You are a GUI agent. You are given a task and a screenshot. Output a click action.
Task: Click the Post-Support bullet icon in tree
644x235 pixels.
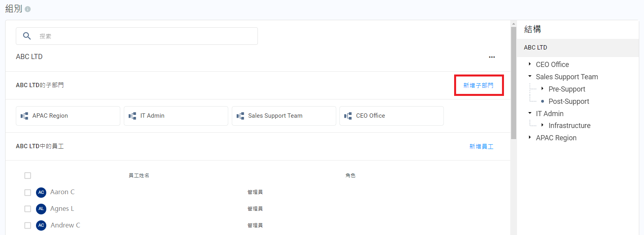click(542, 101)
